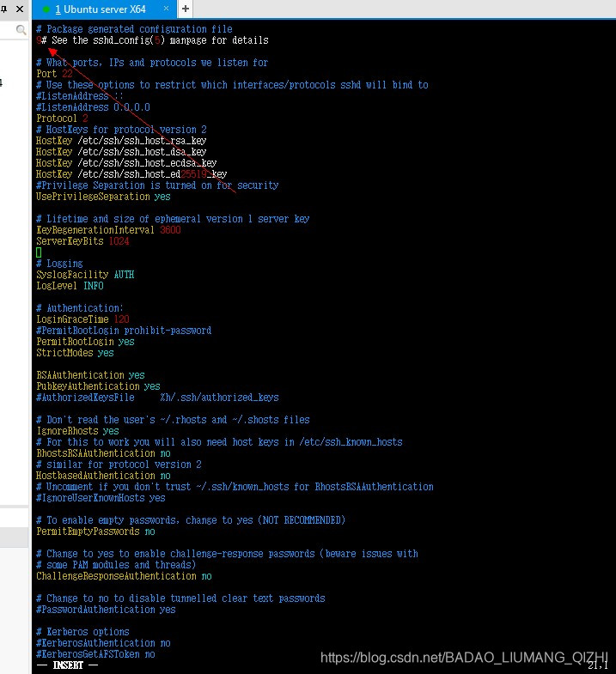
Task: Click "# Package generated configuration file" comment
Action: (x=134, y=29)
